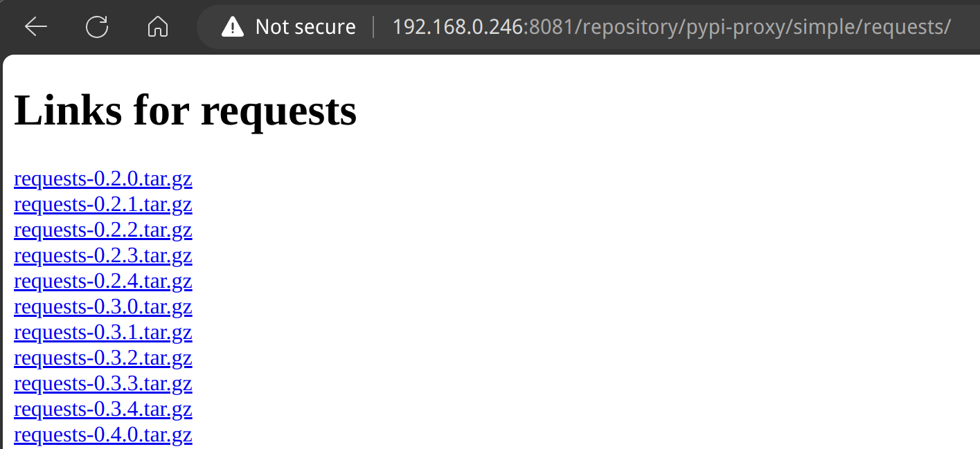
Task: Click requests-0.4.0.tar.gz link
Action: pos(103,435)
